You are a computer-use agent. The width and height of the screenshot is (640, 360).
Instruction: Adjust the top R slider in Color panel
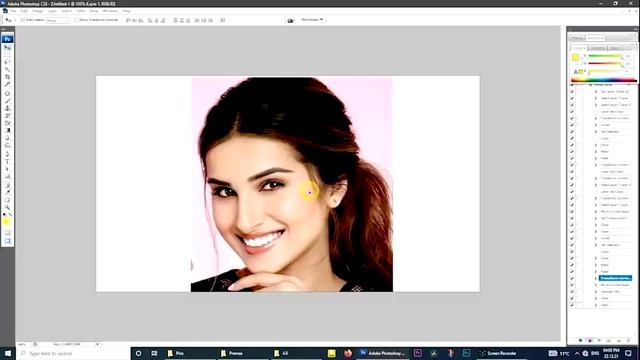point(605,56)
